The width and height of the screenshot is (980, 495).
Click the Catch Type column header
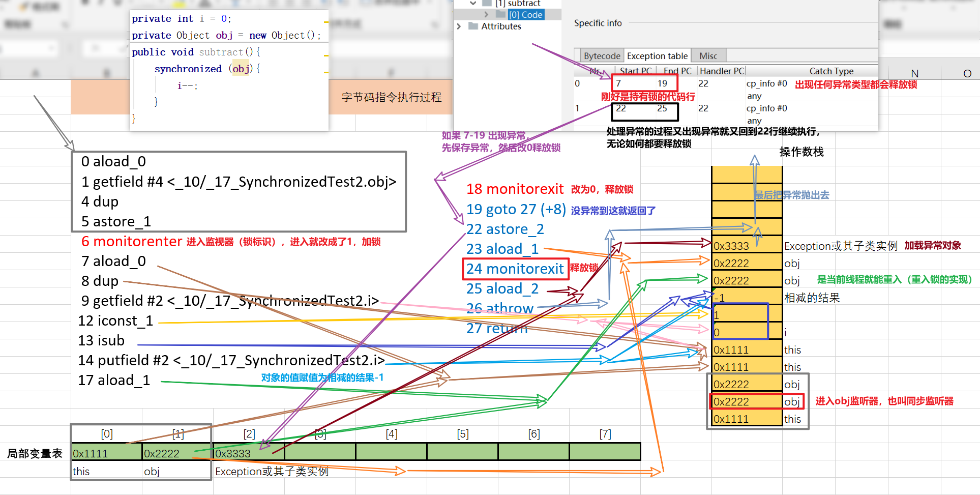coord(831,71)
